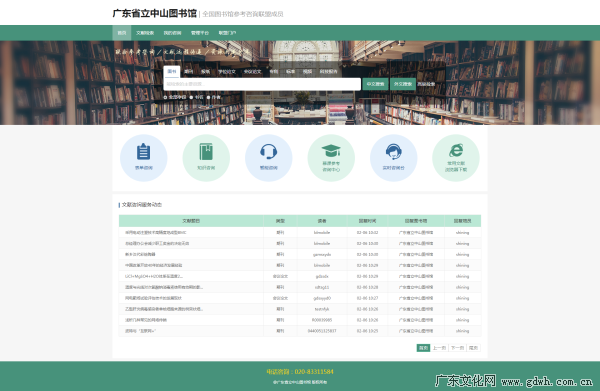
Task: Open the advanced search link beside green buttons
Action: (x=426, y=84)
